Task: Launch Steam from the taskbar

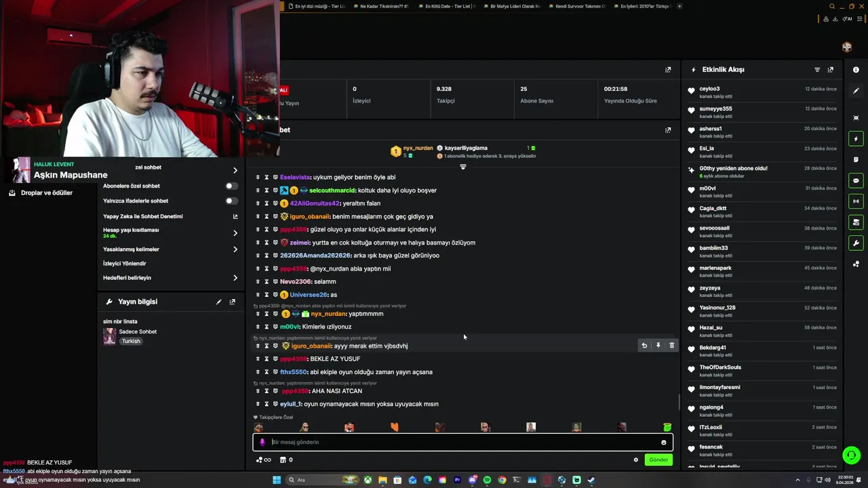Action: 591,481
